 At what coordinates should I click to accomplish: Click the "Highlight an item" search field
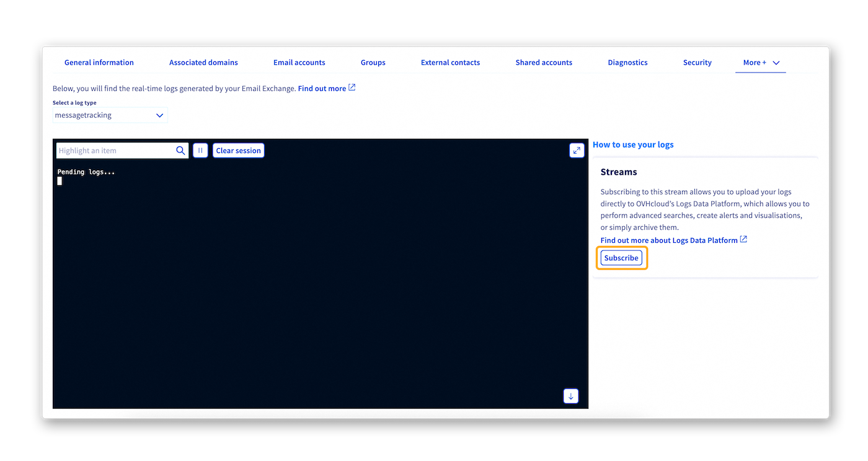tap(112, 150)
